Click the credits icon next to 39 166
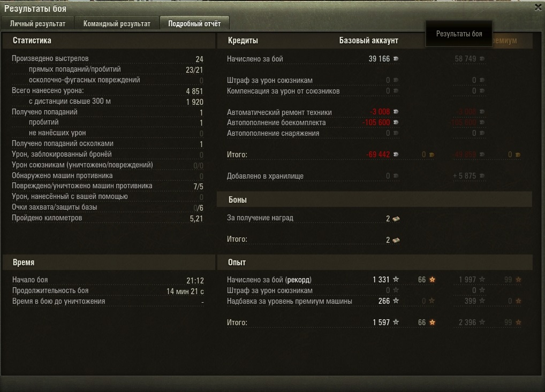This screenshot has width=545, height=392. coord(396,59)
